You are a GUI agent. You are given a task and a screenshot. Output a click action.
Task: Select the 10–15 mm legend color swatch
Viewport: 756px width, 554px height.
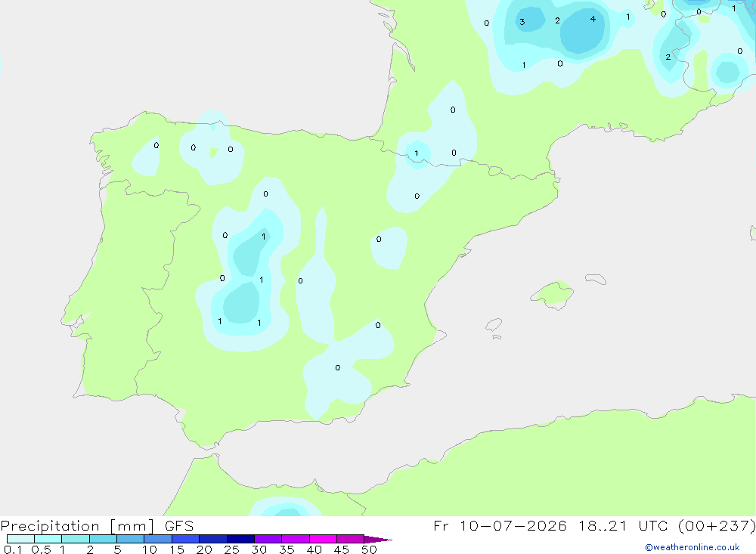158,539
